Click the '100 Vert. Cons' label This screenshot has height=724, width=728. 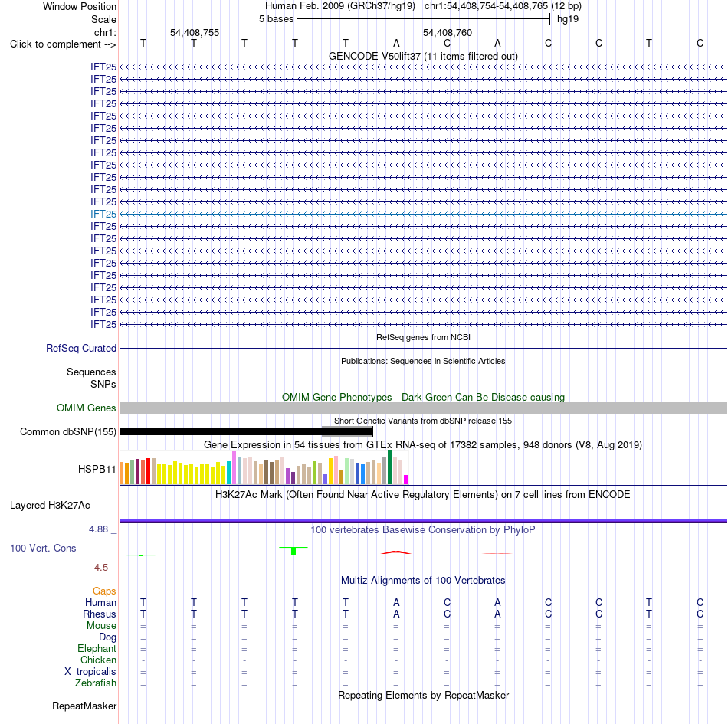[x=43, y=548]
